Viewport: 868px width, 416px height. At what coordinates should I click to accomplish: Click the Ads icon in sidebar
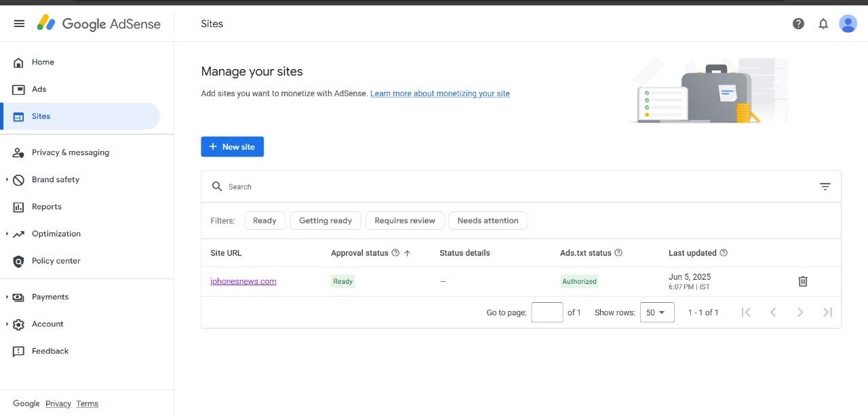tap(19, 89)
